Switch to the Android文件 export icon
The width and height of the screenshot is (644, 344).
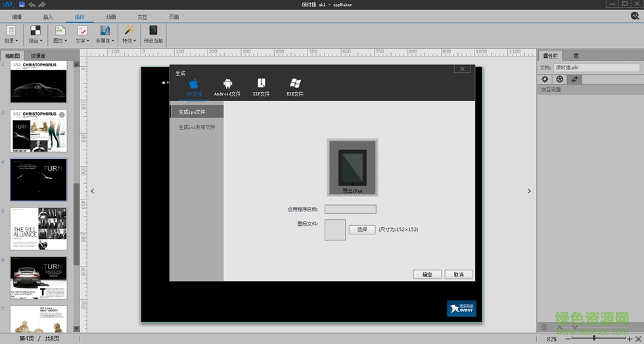[228, 84]
